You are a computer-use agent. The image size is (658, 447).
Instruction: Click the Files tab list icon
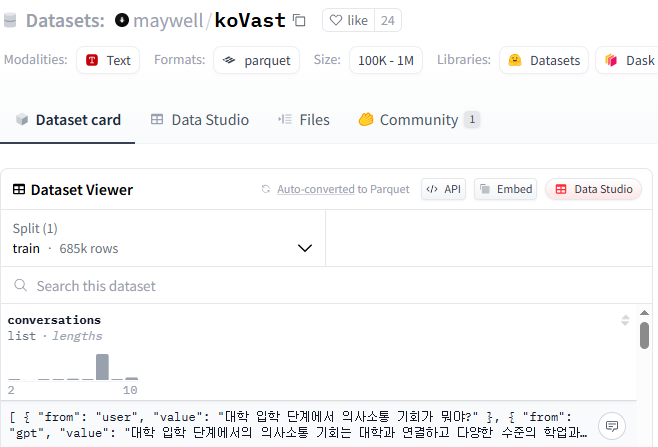[x=285, y=119]
